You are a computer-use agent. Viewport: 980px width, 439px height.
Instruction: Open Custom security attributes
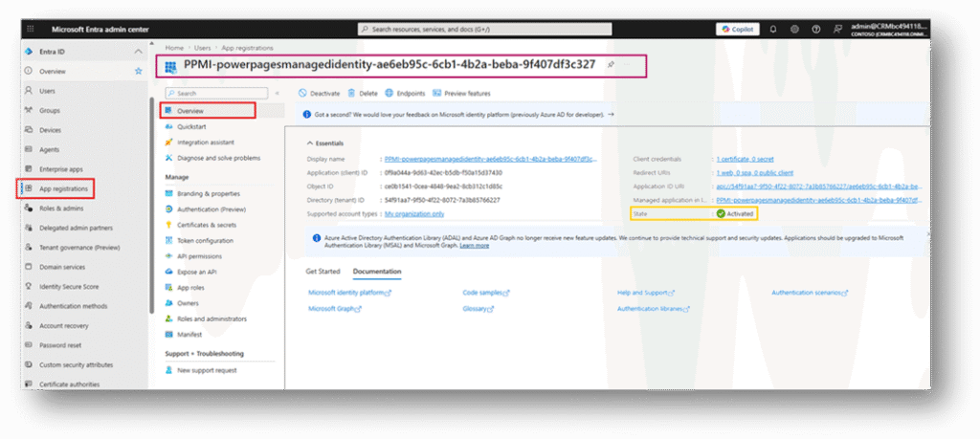(x=76, y=364)
